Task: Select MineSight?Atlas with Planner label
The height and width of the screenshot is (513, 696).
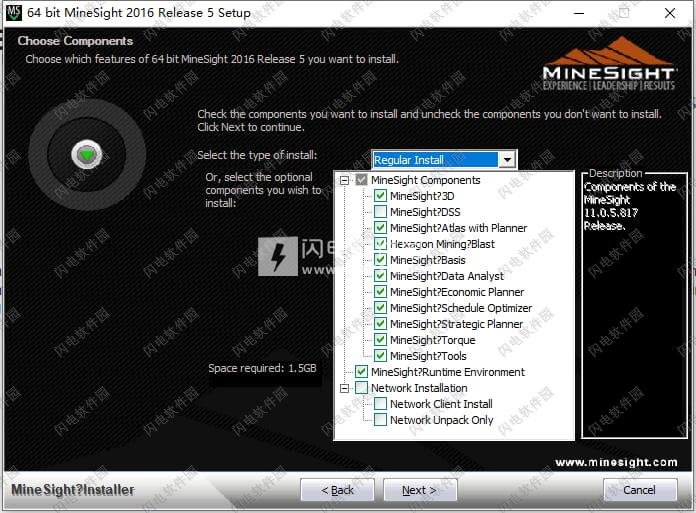Action: point(459,228)
